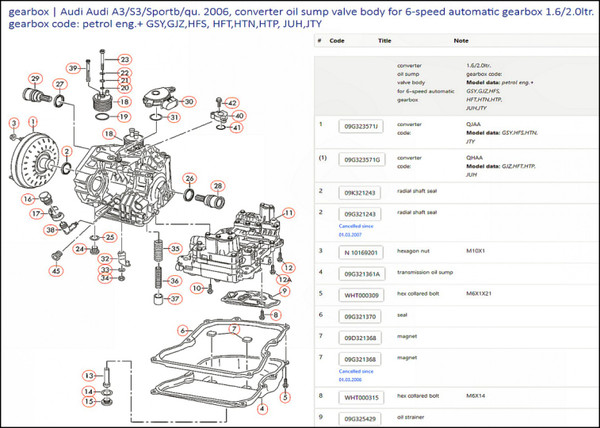600x428 pixels.
Task: Click callout number 29 in diagram
Action: point(34,79)
